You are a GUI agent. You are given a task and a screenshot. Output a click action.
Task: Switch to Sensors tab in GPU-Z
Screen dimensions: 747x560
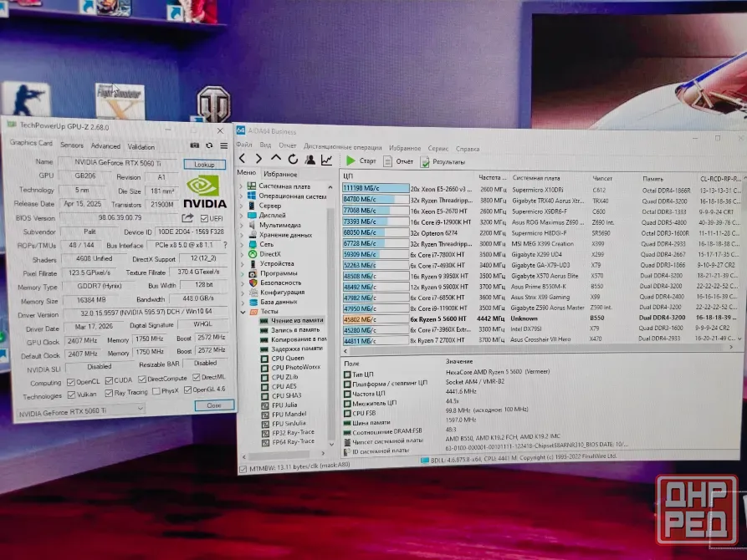click(x=71, y=145)
